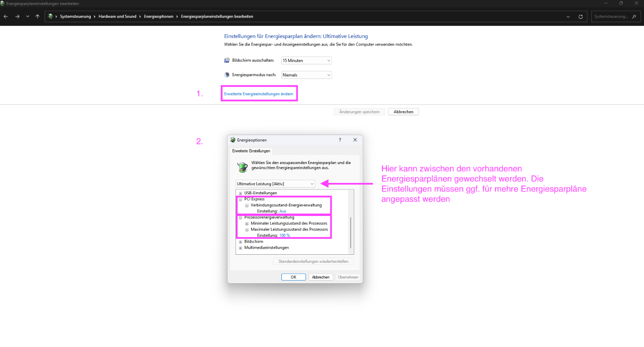
Task: Select the PCI Express tree row
Action: pyautogui.click(x=254, y=199)
